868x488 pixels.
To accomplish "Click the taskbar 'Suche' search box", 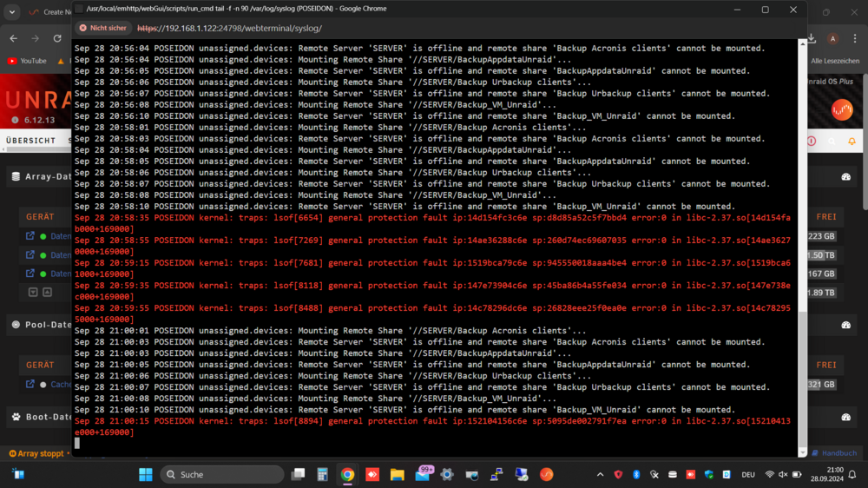I will 222,474.
